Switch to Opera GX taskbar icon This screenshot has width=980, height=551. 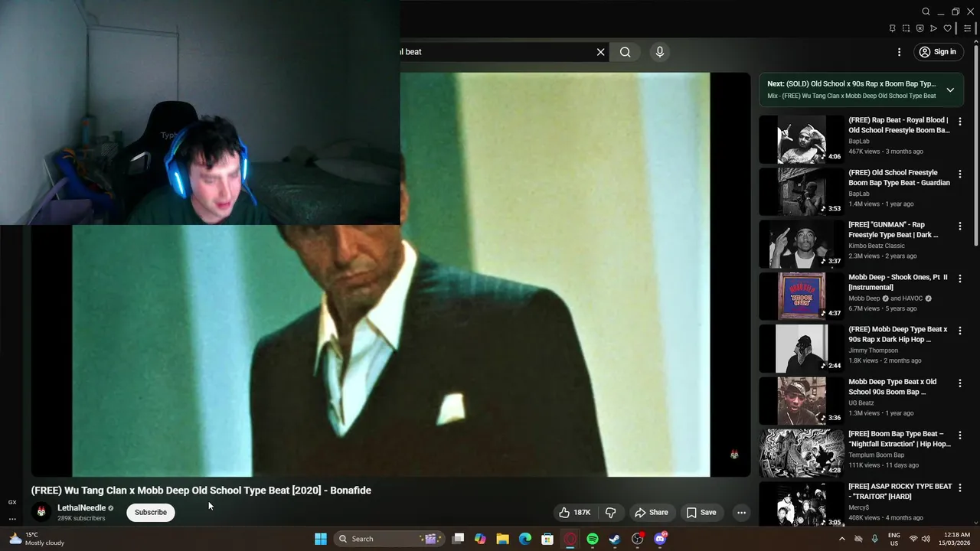pos(570,539)
